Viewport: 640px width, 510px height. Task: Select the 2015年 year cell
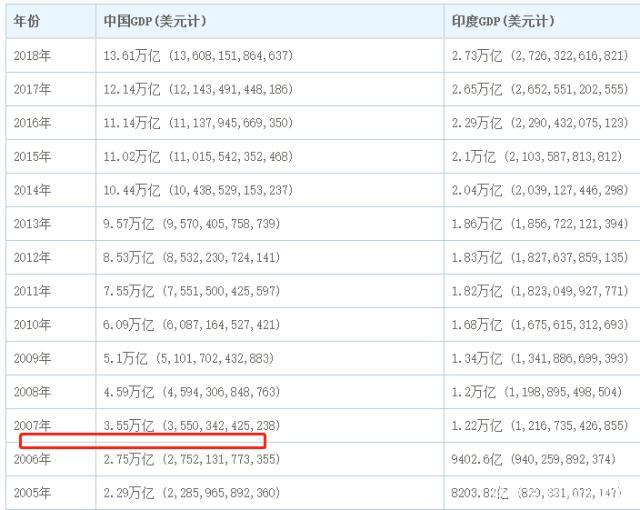pos(33,157)
